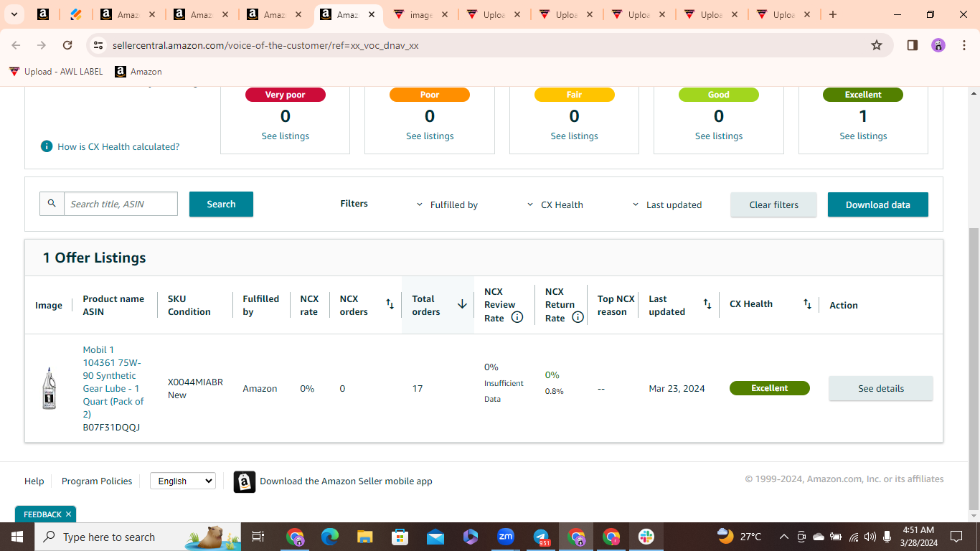Click the Windows taskbar search box
This screenshot has width=980, height=551.
click(138, 537)
